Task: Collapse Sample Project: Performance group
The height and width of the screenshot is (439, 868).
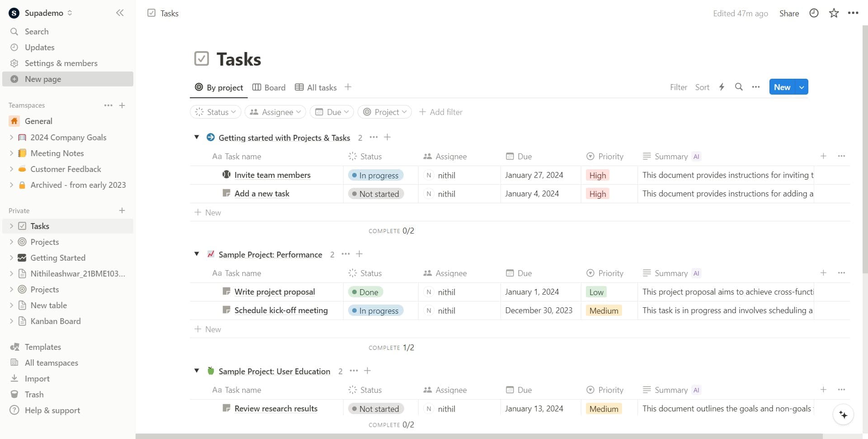Action: click(x=197, y=254)
